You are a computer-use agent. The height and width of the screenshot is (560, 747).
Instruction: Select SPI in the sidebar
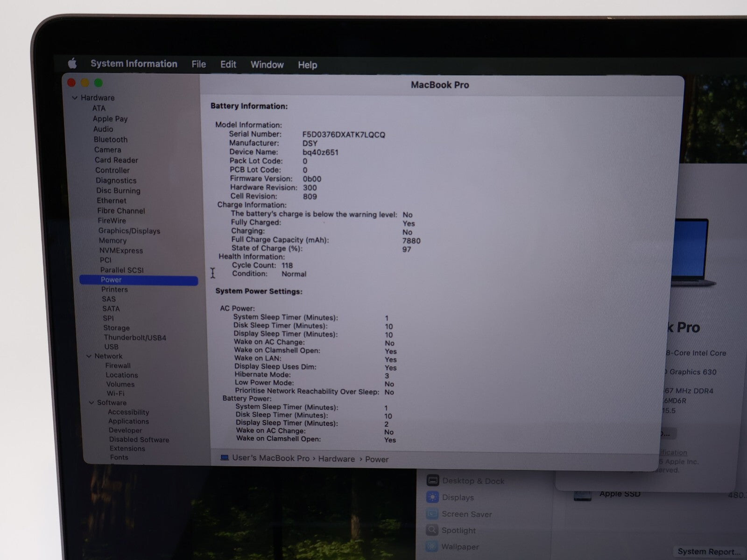pos(108,318)
